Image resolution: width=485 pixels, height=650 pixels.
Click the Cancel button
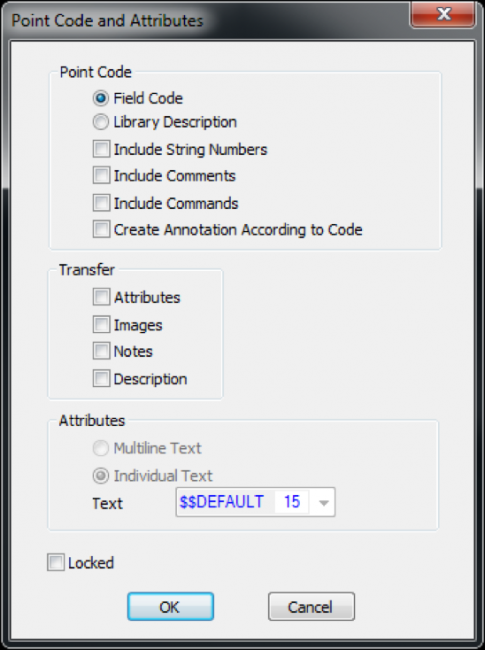click(x=311, y=606)
